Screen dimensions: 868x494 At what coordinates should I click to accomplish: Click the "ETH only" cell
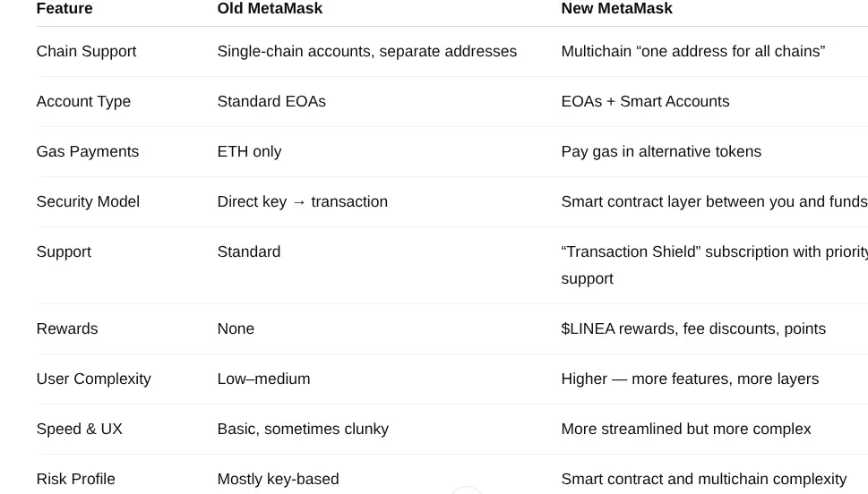pyautogui.click(x=249, y=152)
